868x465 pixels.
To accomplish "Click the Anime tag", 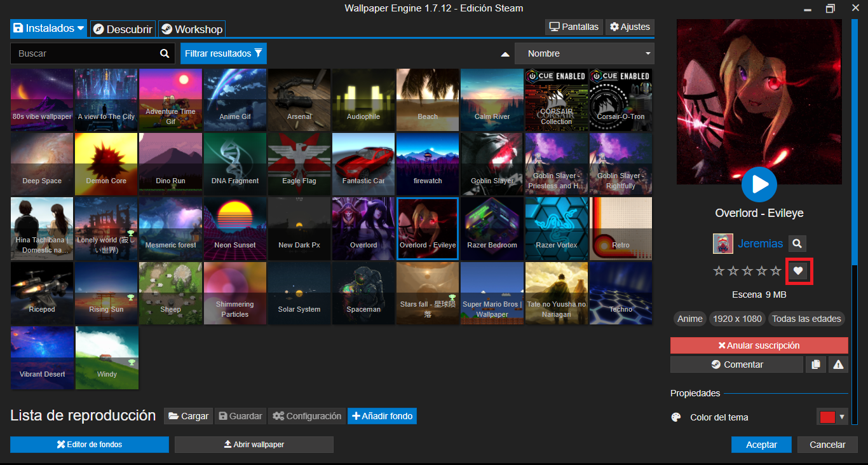I will [x=690, y=319].
